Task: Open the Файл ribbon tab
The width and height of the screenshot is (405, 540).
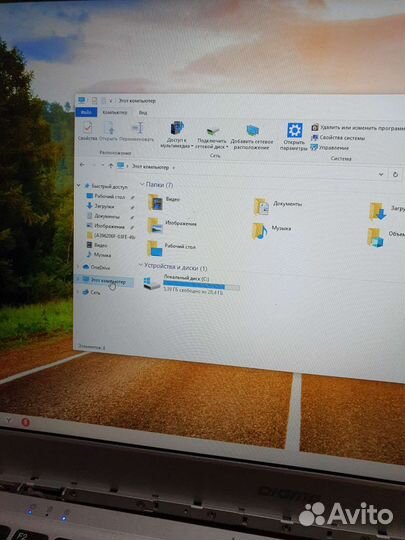Action: (86, 112)
